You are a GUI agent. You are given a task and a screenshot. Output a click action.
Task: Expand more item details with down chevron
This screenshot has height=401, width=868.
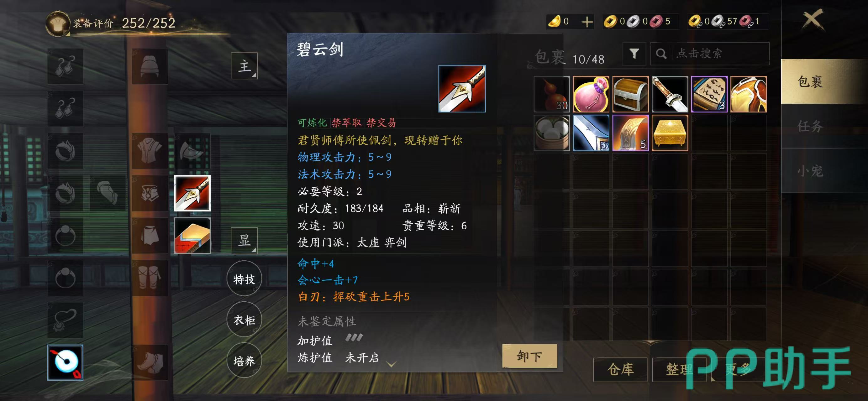click(x=391, y=364)
